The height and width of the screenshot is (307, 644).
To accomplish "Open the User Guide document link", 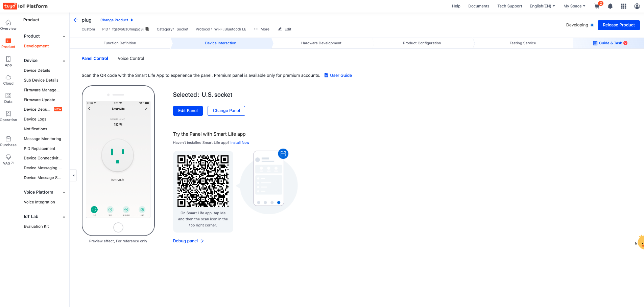I will 338,75.
